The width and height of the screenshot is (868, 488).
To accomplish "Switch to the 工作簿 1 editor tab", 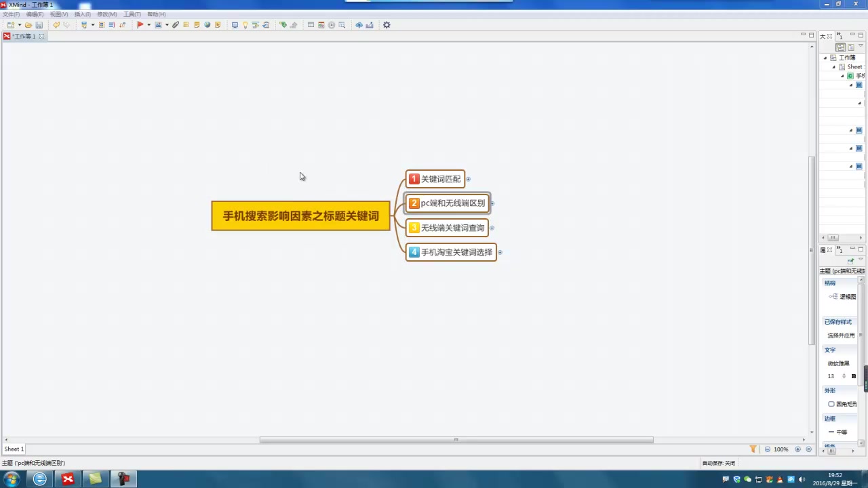I will [24, 36].
